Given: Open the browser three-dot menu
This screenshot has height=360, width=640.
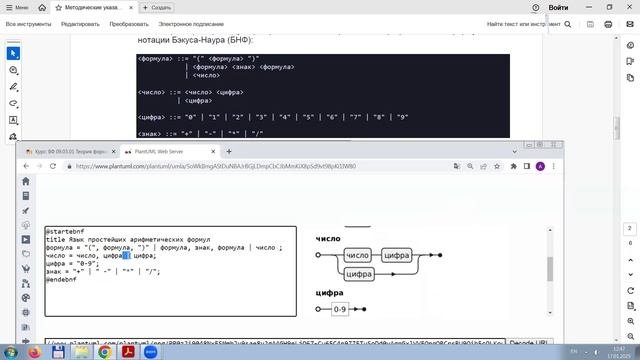Looking at the screenshot, I should [x=553, y=166].
